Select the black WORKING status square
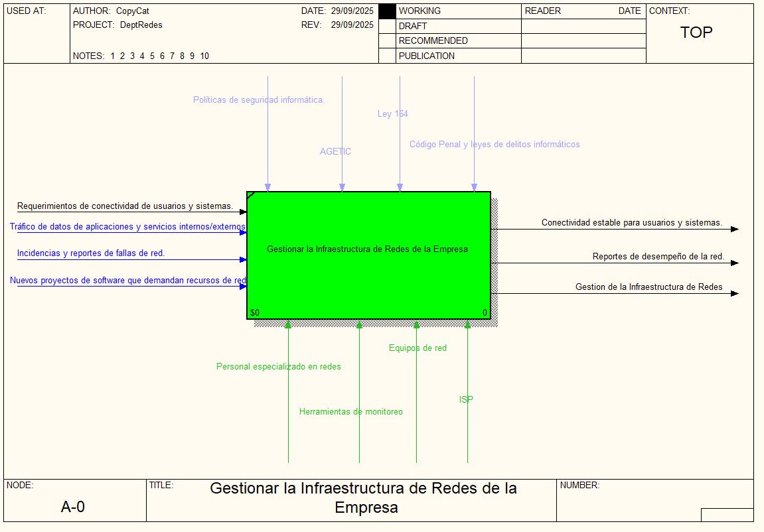This screenshot has width=764, height=532. 387,11
